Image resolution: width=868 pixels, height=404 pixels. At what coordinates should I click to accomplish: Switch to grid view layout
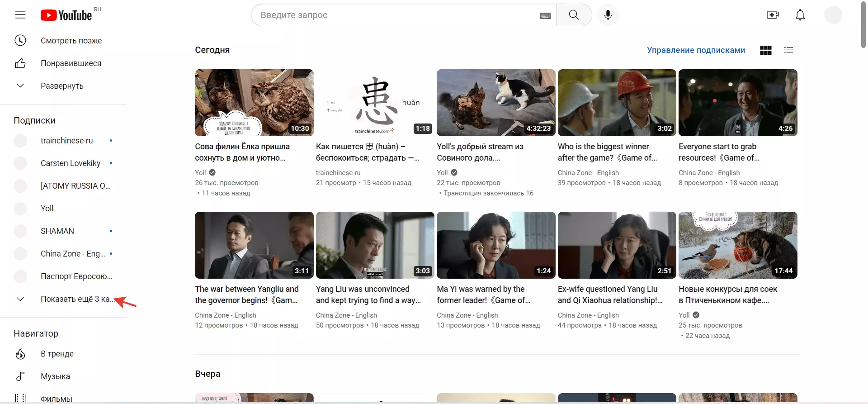766,50
